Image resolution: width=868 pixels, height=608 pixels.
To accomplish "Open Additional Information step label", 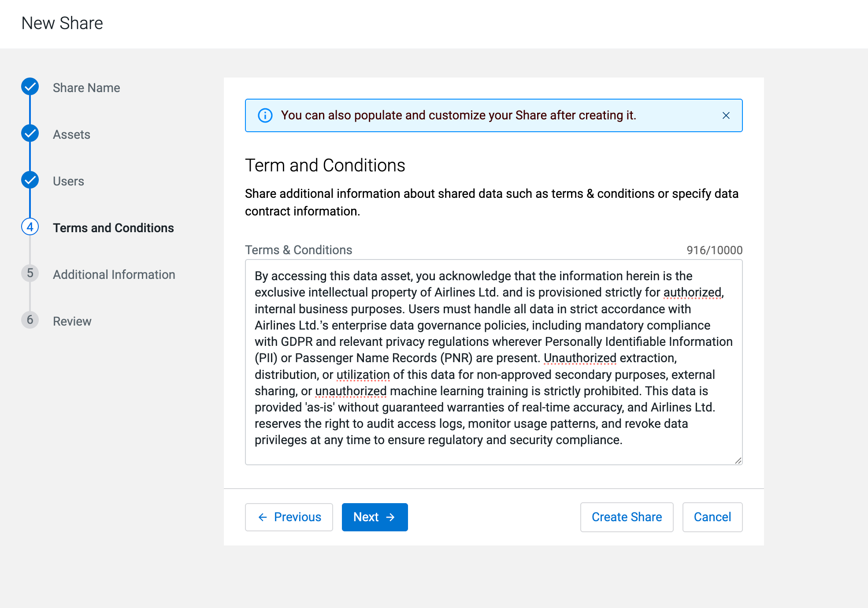I will tap(114, 274).
